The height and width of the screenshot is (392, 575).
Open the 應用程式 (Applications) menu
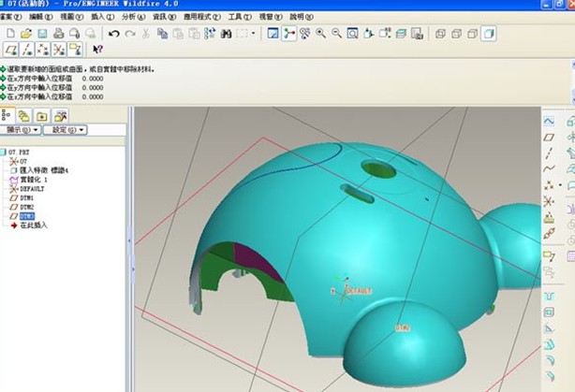(202, 17)
